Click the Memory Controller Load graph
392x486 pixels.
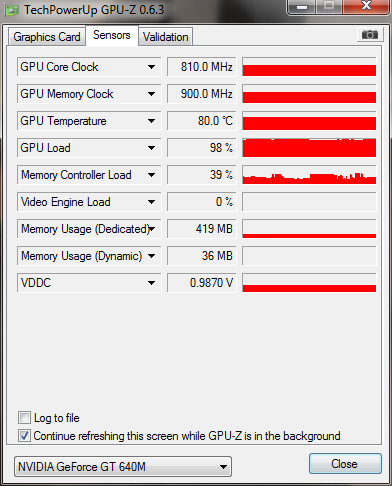309,175
